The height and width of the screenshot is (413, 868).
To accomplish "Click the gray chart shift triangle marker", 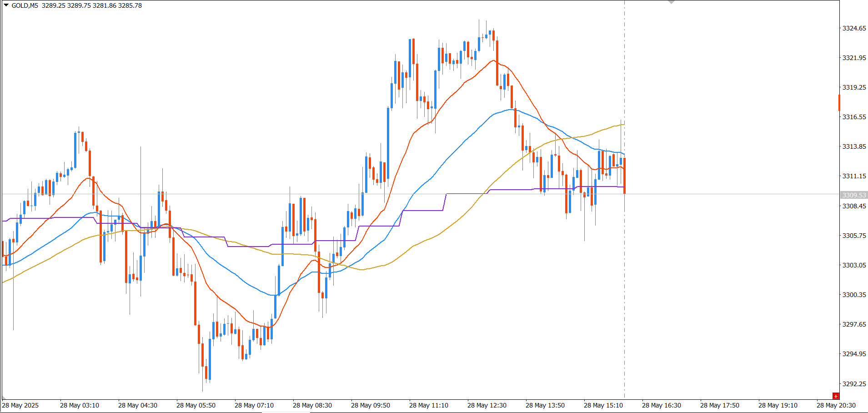I will 671,2.
